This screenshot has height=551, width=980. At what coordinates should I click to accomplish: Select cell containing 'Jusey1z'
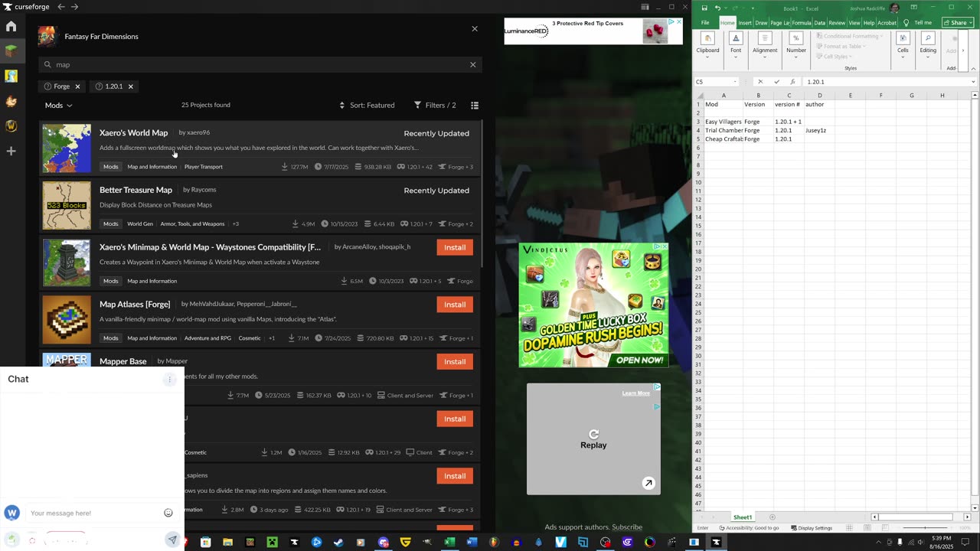click(x=819, y=130)
